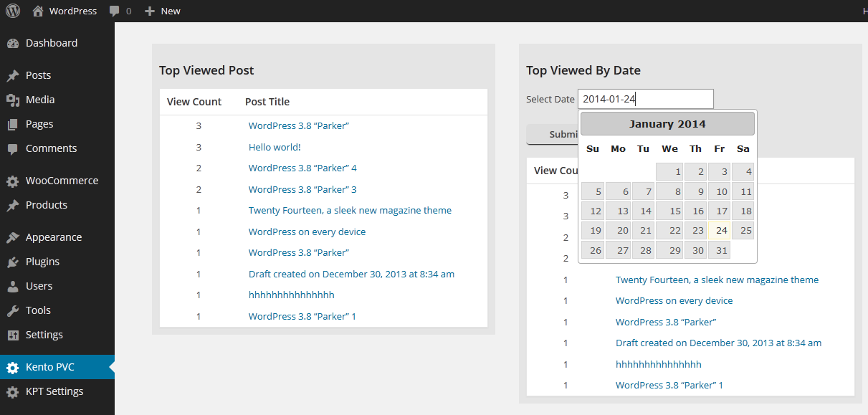The image size is (868, 415).
Task: Pick day 5 in the calendar
Action: (x=593, y=192)
